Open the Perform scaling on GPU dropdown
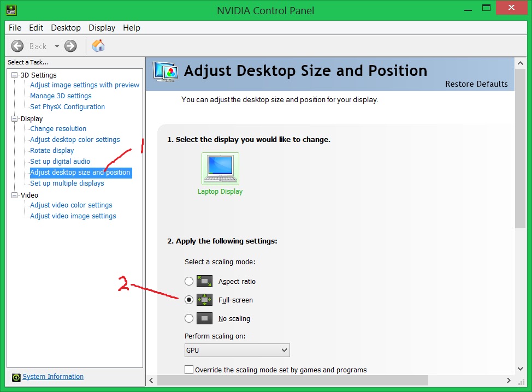This screenshot has width=532, height=392. (x=237, y=351)
